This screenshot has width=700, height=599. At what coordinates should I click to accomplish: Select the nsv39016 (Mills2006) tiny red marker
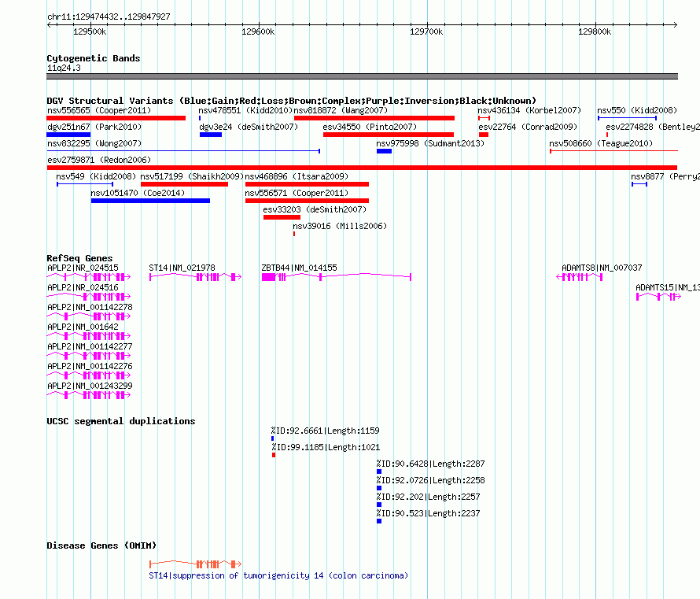[x=293, y=234]
